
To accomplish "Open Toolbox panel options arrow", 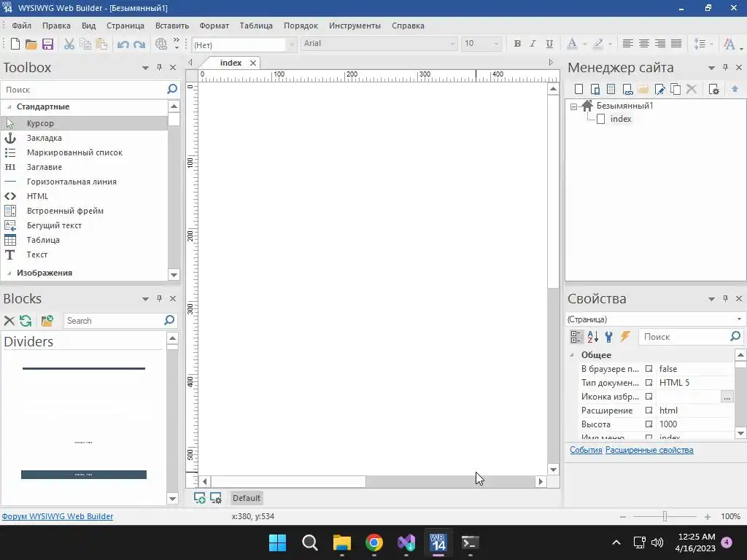I will click(x=145, y=68).
